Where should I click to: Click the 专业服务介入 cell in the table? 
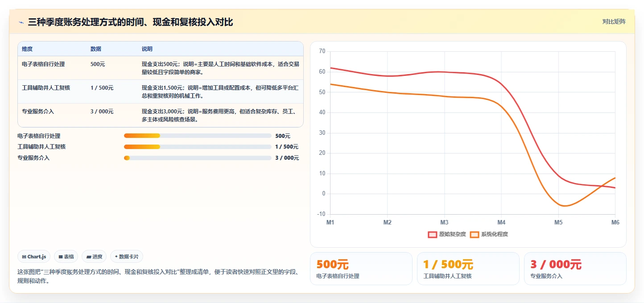38,112
